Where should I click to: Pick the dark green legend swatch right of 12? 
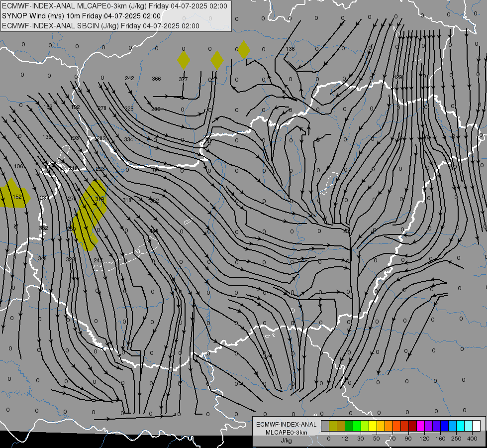(349, 426)
